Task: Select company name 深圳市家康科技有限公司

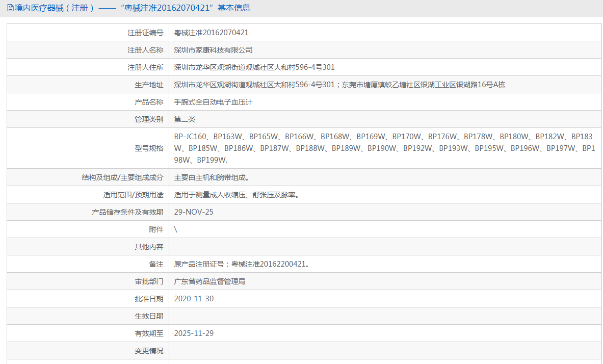Action: (x=214, y=50)
